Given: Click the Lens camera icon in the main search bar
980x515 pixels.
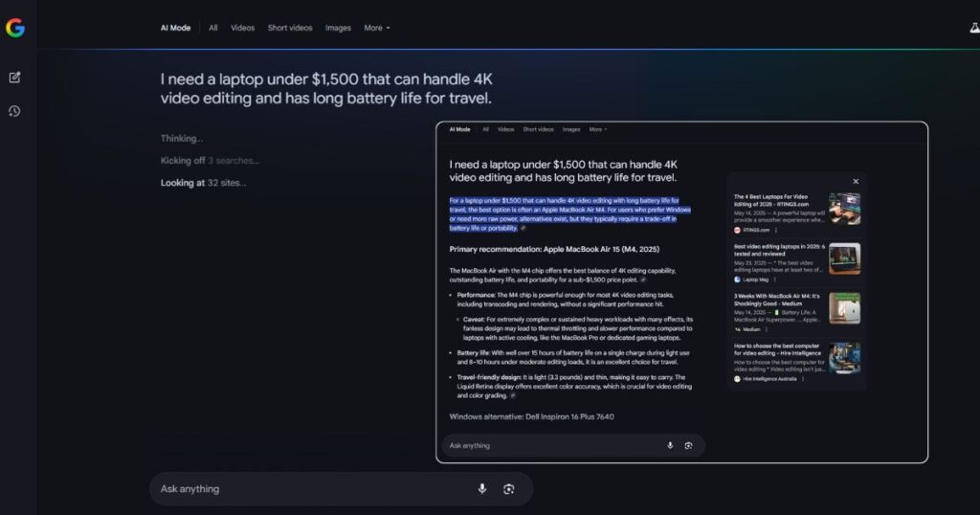Looking at the screenshot, I should [x=509, y=489].
